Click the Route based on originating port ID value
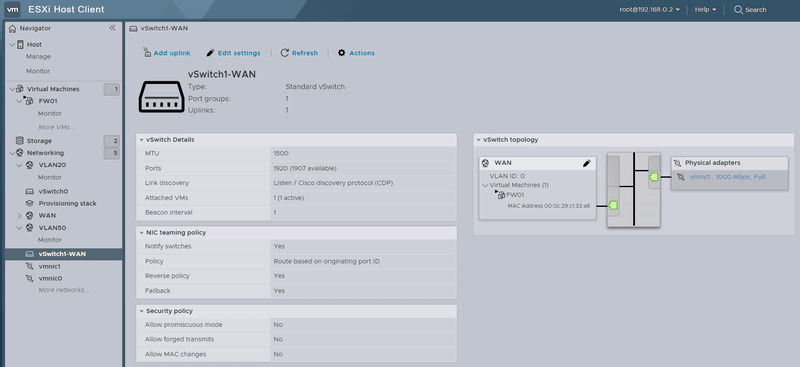 pos(327,261)
